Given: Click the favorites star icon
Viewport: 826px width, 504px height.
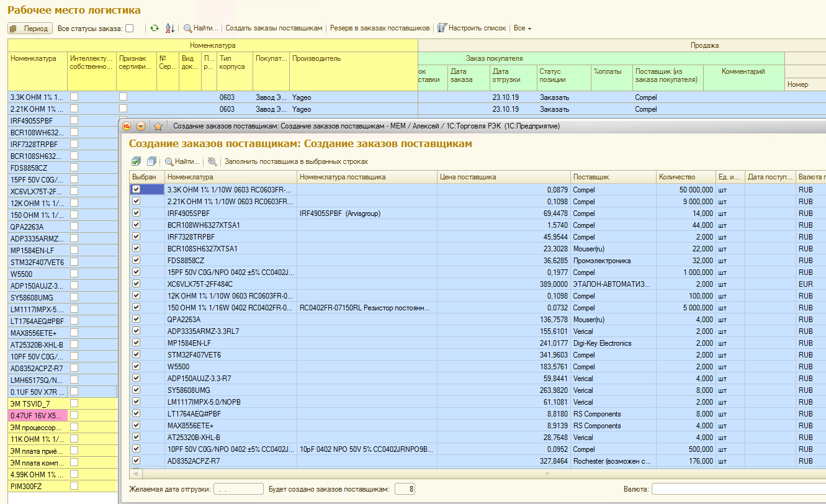Looking at the screenshot, I should coord(158,126).
